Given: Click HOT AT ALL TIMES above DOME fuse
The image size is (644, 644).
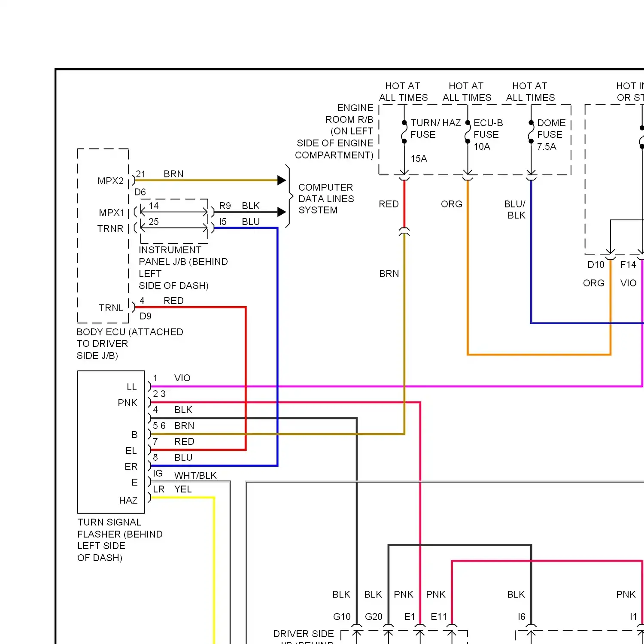Looking at the screenshot, I should [x=530, y=92].
